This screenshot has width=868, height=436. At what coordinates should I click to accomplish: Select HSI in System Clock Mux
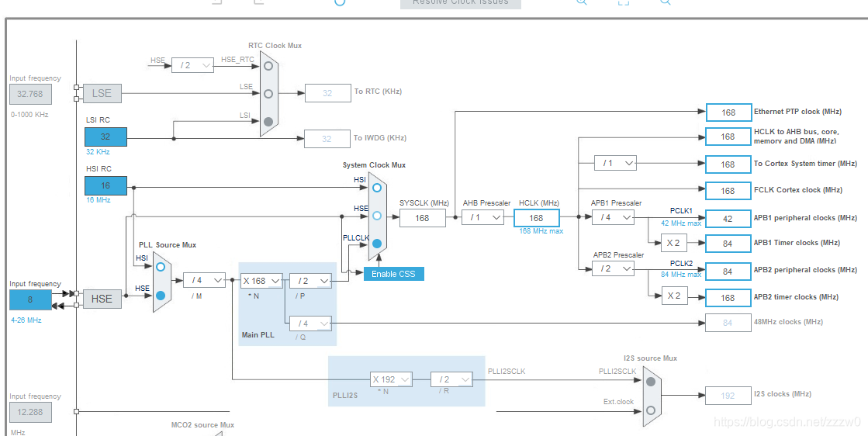click(377, 188)
